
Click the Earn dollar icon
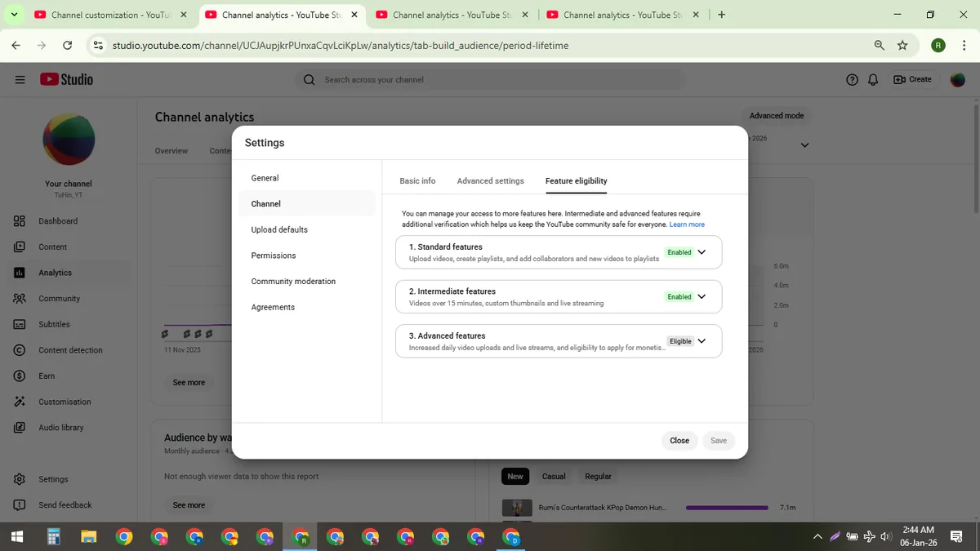tap(20, 375)
